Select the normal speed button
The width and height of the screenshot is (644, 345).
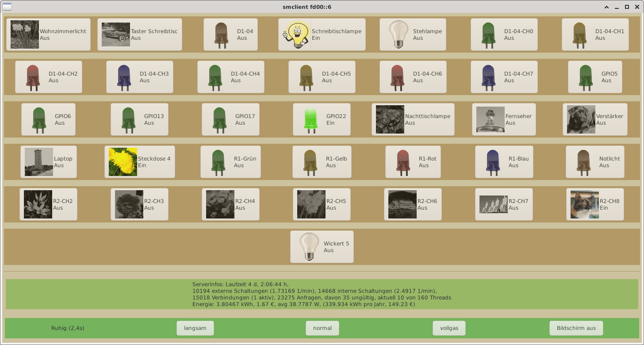coord(322,328)
